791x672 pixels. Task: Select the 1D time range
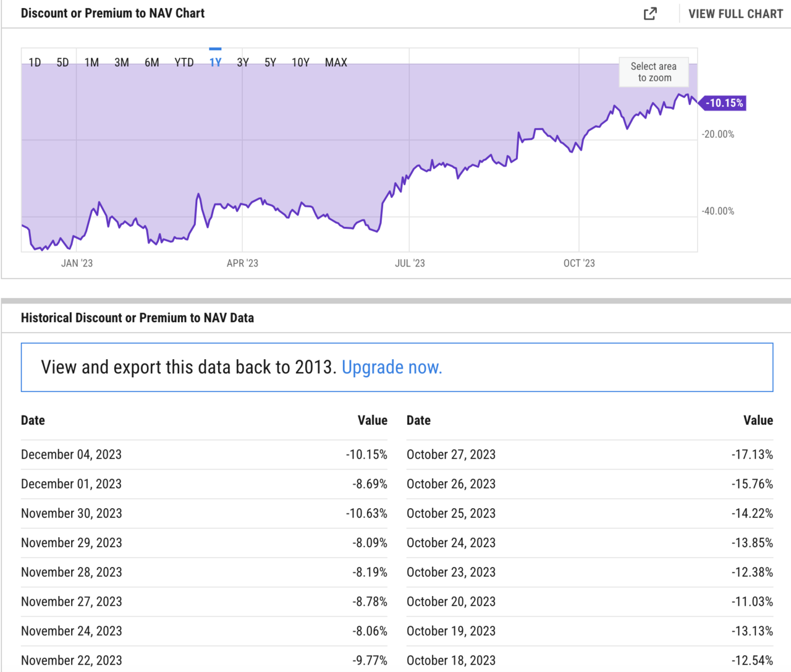[35, 62]
